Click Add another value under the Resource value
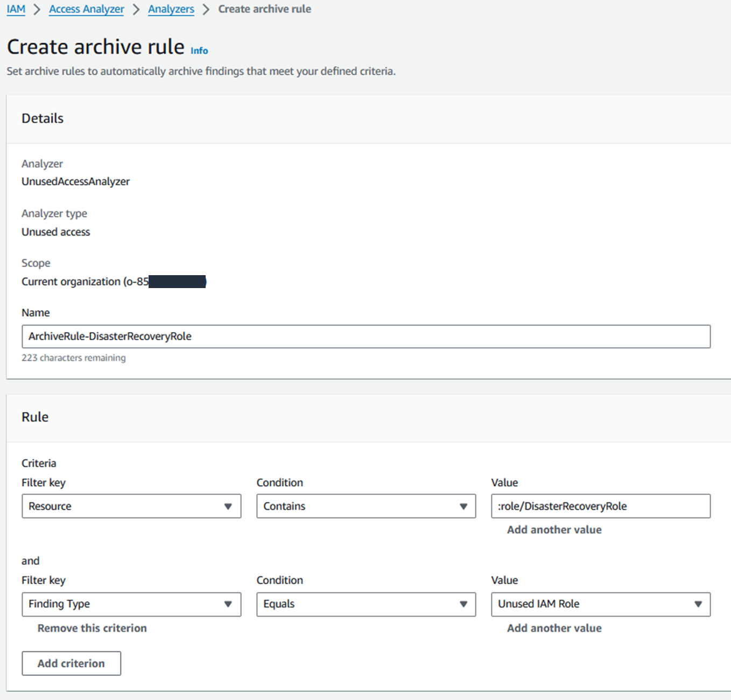 coord(553,529)
